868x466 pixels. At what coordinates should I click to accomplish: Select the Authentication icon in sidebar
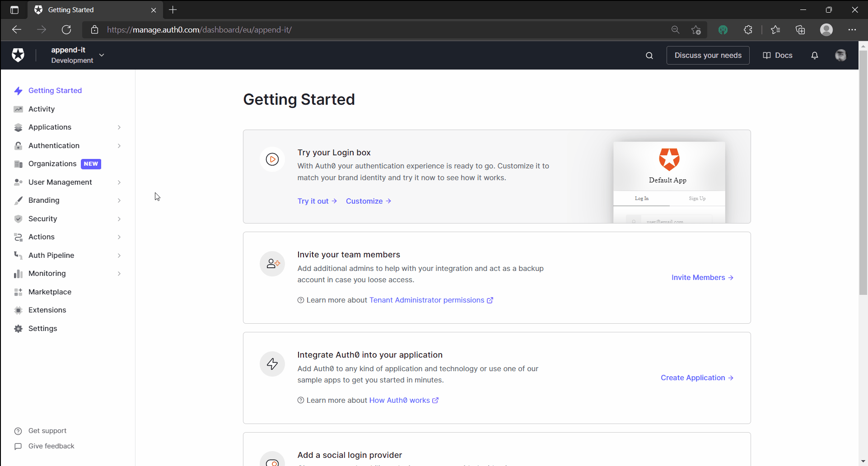pyautogui.click(x=18, y=145)
